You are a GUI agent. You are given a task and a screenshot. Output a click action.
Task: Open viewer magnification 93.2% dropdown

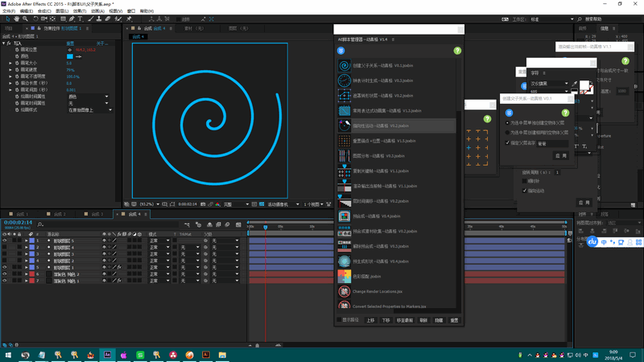click(x=150, y=204)
